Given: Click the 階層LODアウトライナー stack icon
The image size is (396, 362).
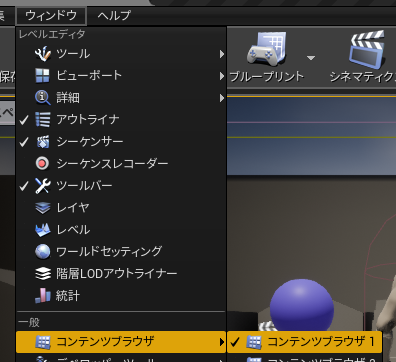Looking at the screenshot, I should (x=43, y=274).
